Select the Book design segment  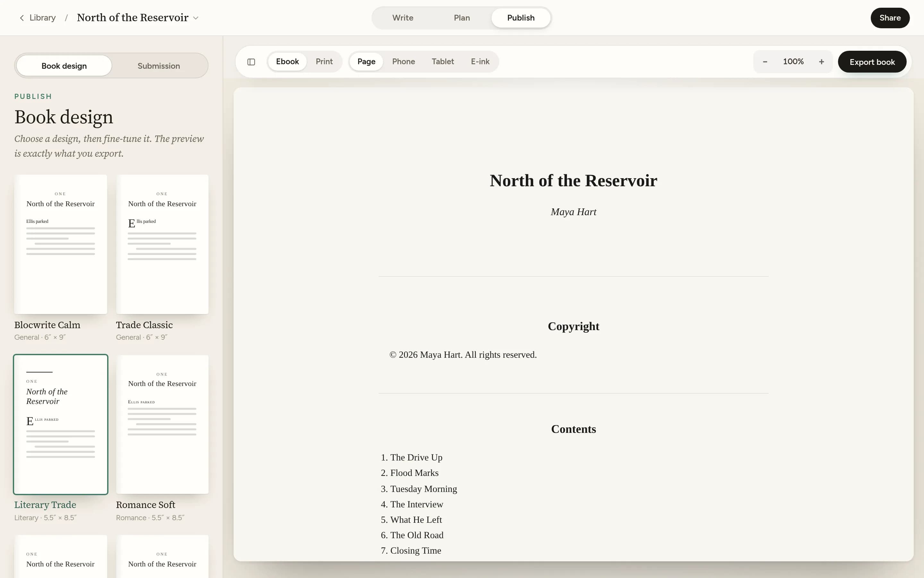64,66
